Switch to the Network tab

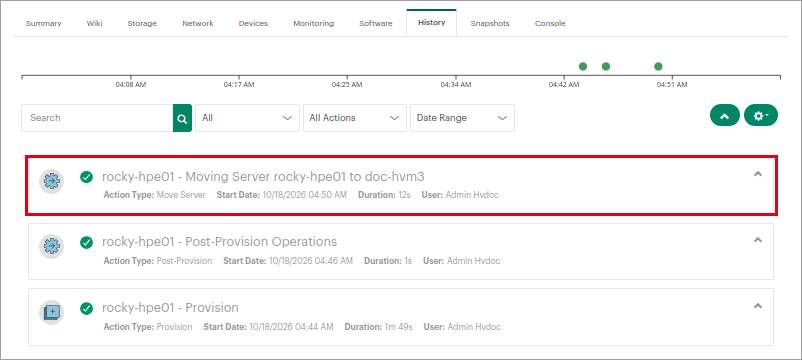coord(198,24)
